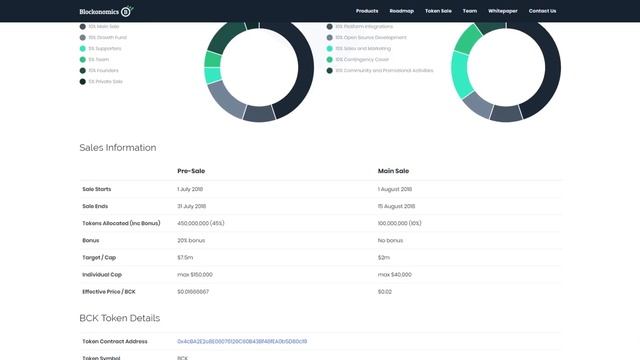Image resolution: width=640 pixels, height=360 pixels.
Task: Click bright green segment of right donut chart
Action: 468,39
